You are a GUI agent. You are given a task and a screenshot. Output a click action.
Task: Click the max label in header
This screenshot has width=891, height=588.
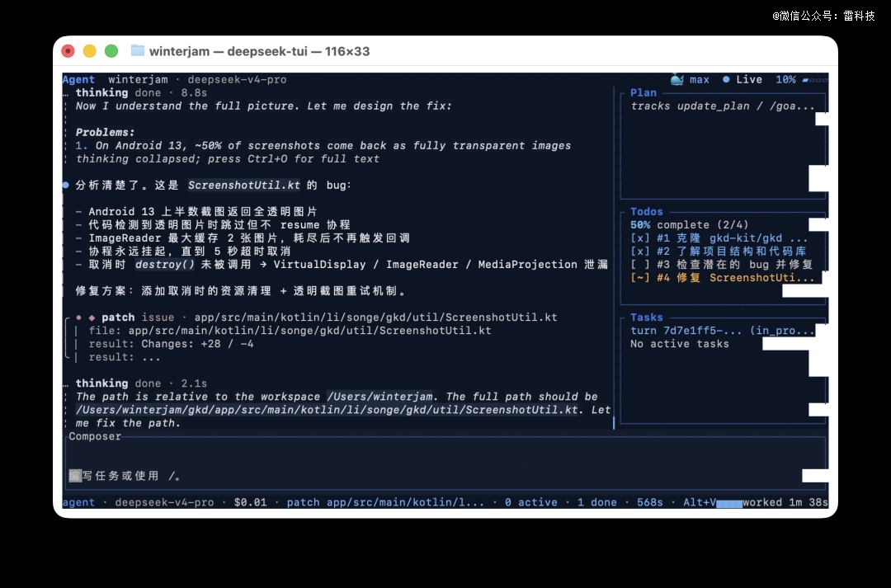coord(699,79)
